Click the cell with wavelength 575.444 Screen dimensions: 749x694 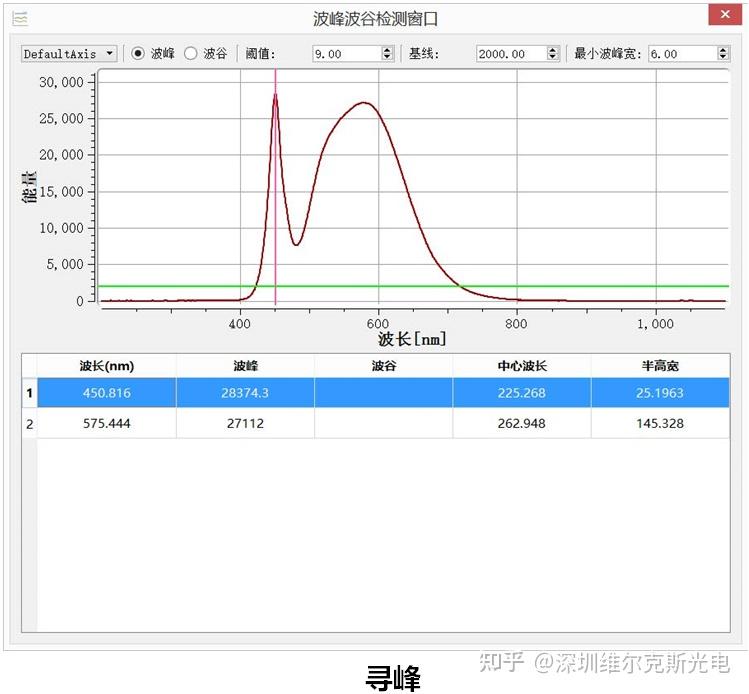tap(107, 423)
